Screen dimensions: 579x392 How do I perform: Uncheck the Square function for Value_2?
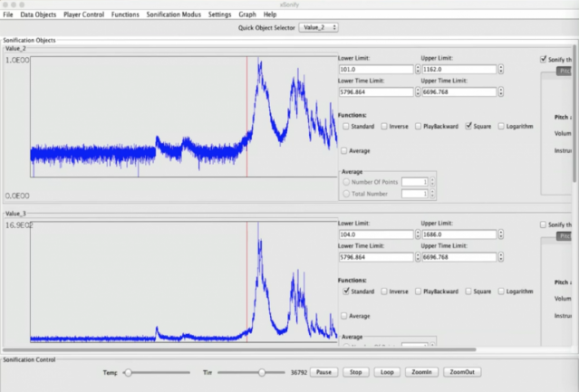pos(468,127)
